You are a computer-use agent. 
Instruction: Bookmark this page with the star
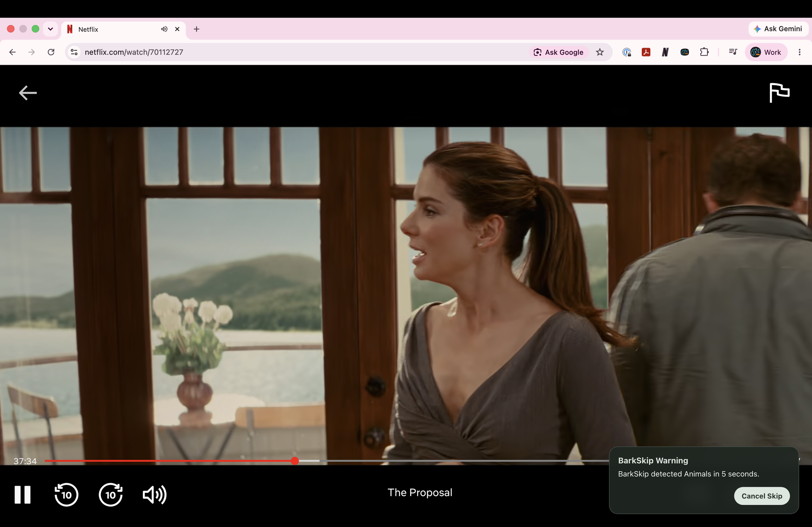[x=600, y=52]
